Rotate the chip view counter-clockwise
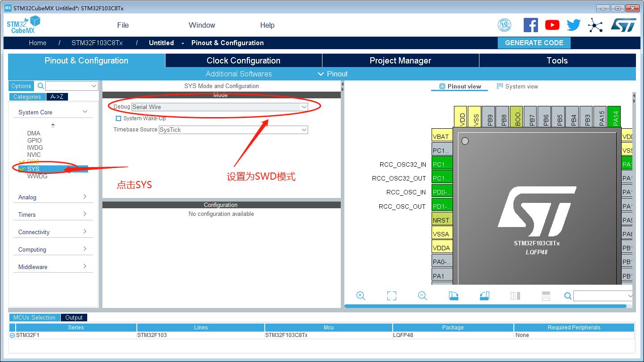The image size is (644, 362). click(x=484, y=296)
